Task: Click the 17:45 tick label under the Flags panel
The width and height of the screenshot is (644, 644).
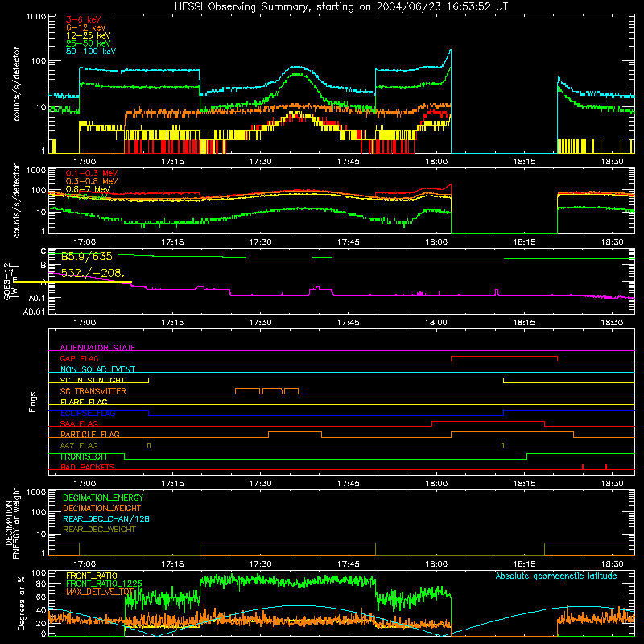Action: pos(349,484)
